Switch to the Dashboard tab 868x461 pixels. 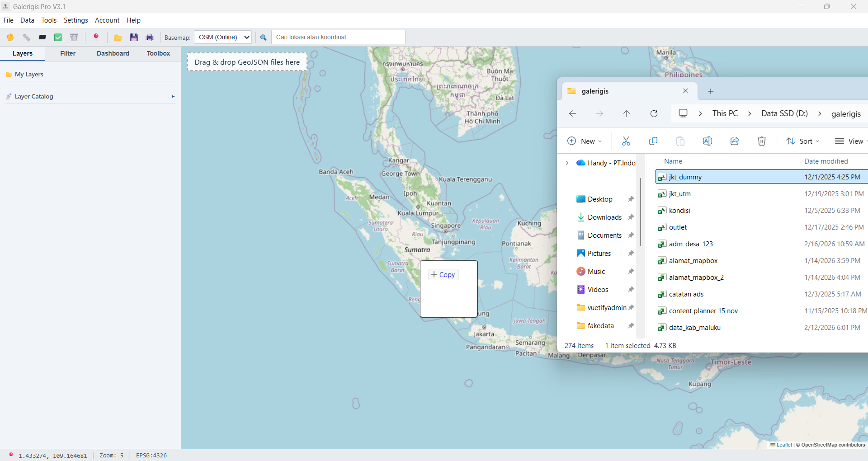tap(113, 53)
